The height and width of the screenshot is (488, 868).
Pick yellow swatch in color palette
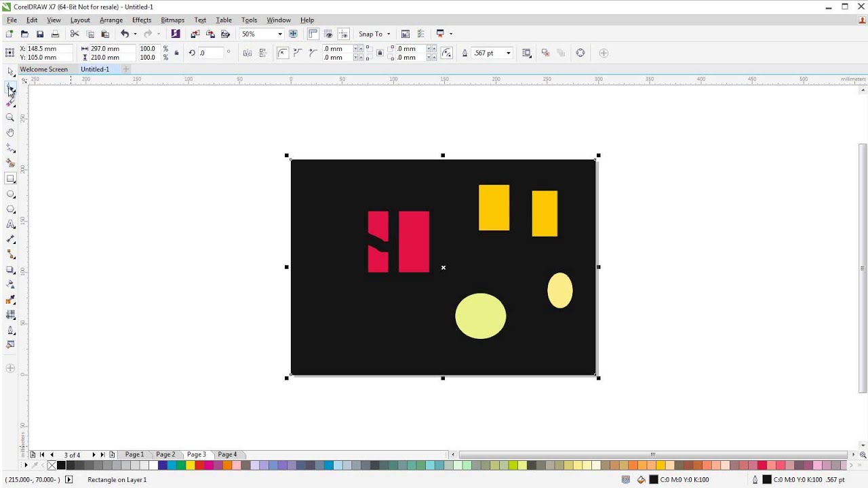(x=191, y=466)
